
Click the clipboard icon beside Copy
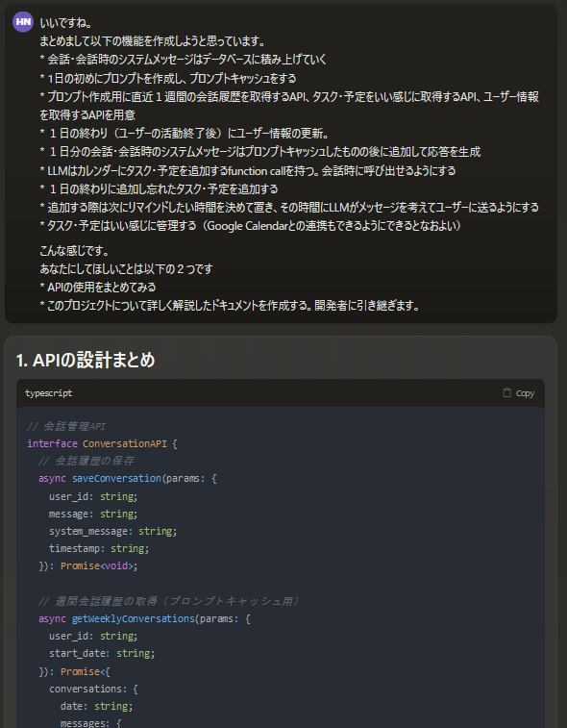506,392
